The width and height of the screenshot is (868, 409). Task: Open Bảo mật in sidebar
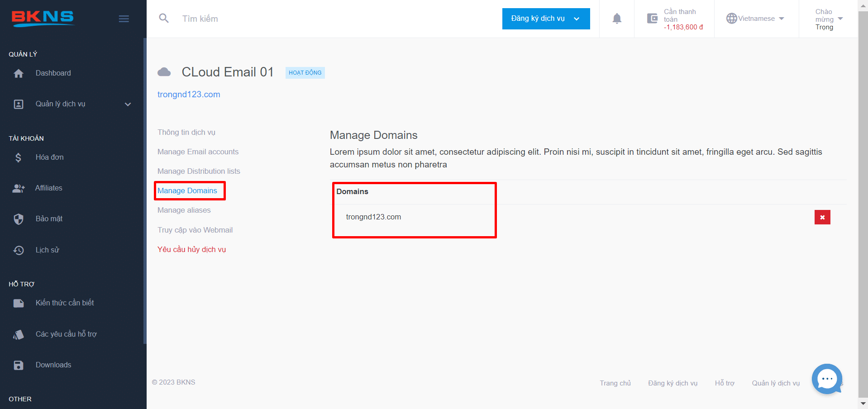coord(49,219)
